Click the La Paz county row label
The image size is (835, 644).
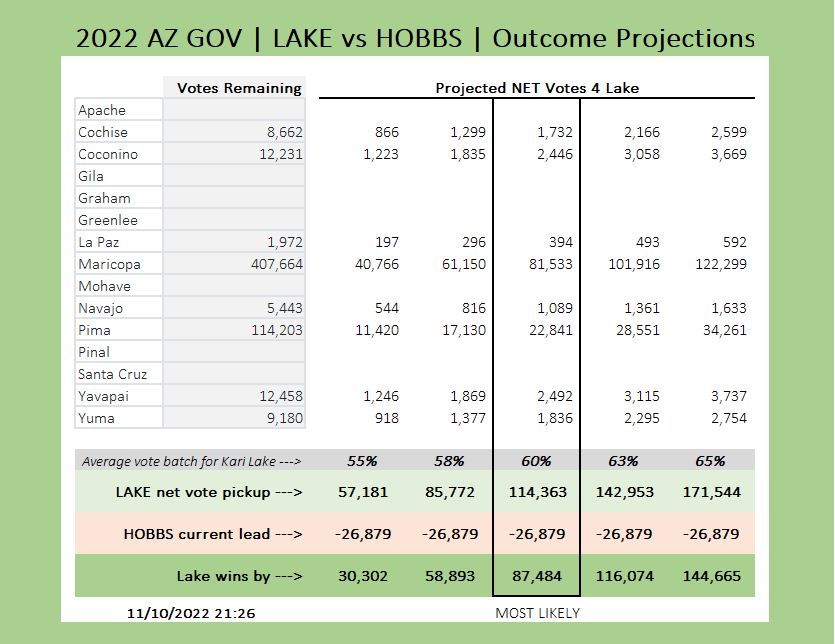(99, 242)
